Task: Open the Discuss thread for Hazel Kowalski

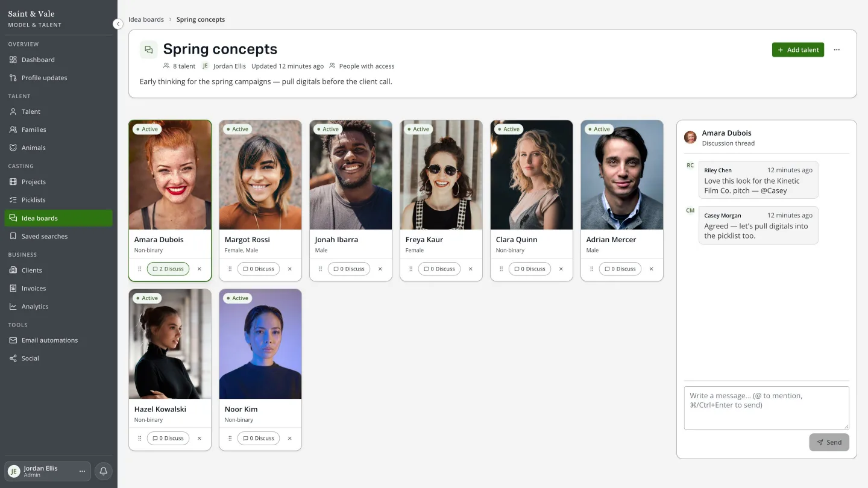Action: pyautogui.click(x=168, y=439)
